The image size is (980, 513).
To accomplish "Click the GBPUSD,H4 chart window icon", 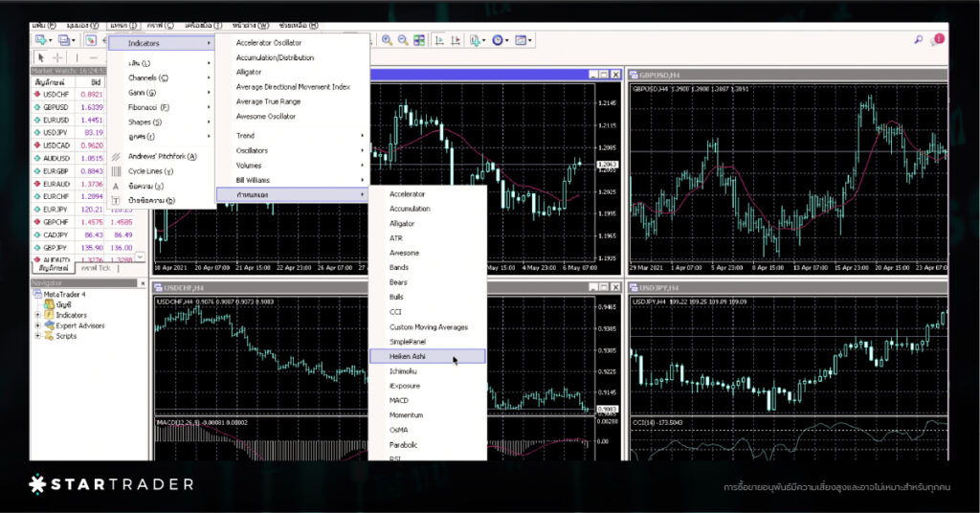I will [634, 75].
